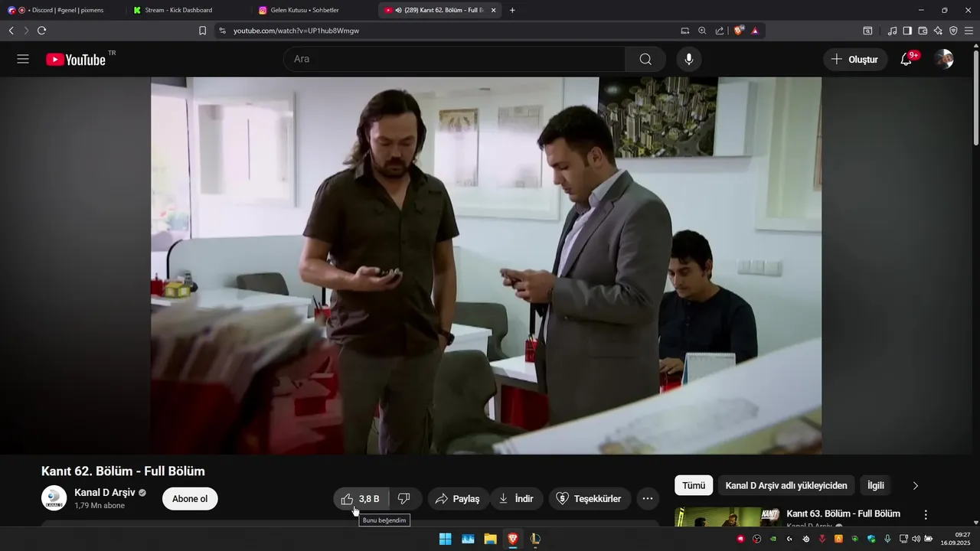Open the Windows Start menu

[x=445, y=539]
